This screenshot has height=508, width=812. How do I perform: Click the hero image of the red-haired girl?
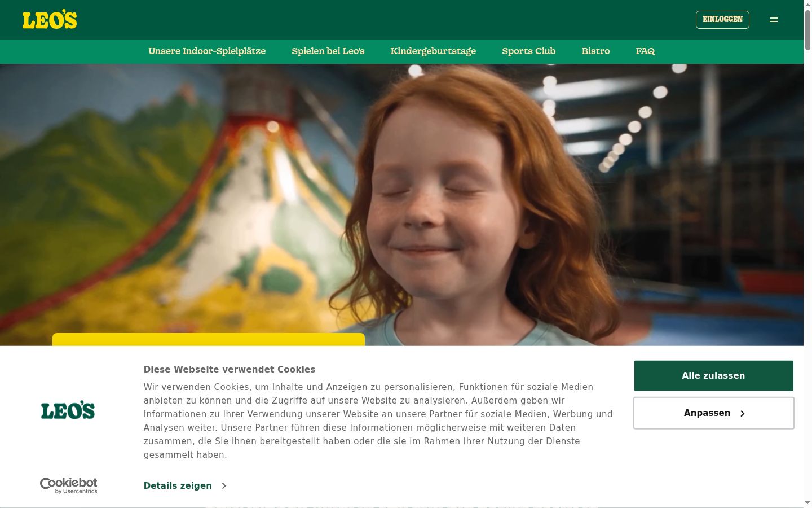click(401, 204)
